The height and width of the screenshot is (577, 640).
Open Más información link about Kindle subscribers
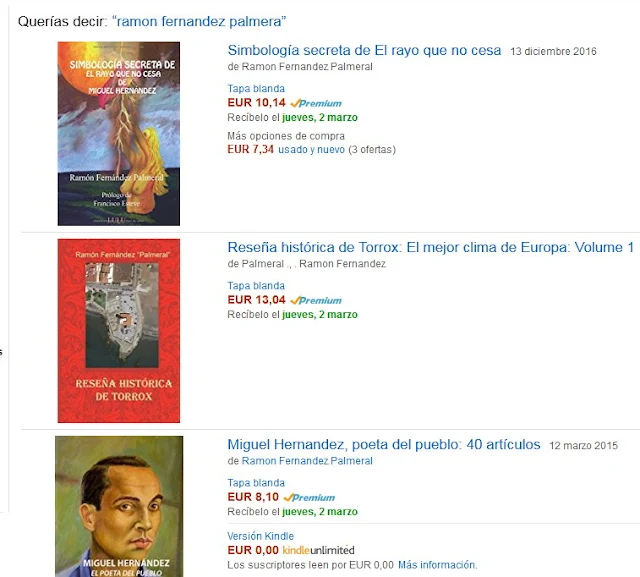(438, 565)
